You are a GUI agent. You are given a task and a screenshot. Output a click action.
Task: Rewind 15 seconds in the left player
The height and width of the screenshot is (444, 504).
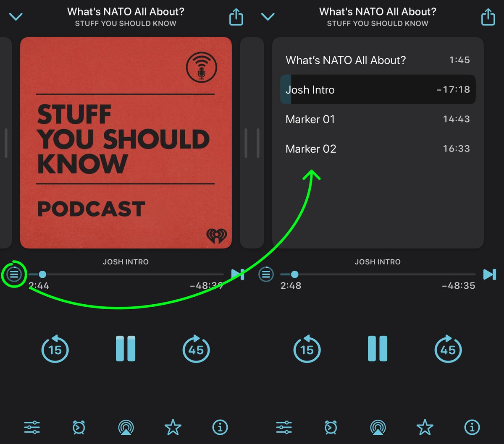[x=55, y=349]
